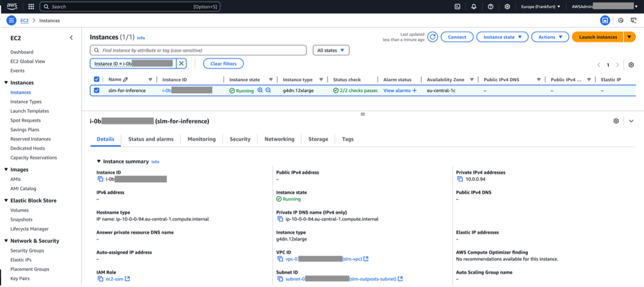
Task: Toggle the select-all instances header checkbox
Action: [96, 80]
